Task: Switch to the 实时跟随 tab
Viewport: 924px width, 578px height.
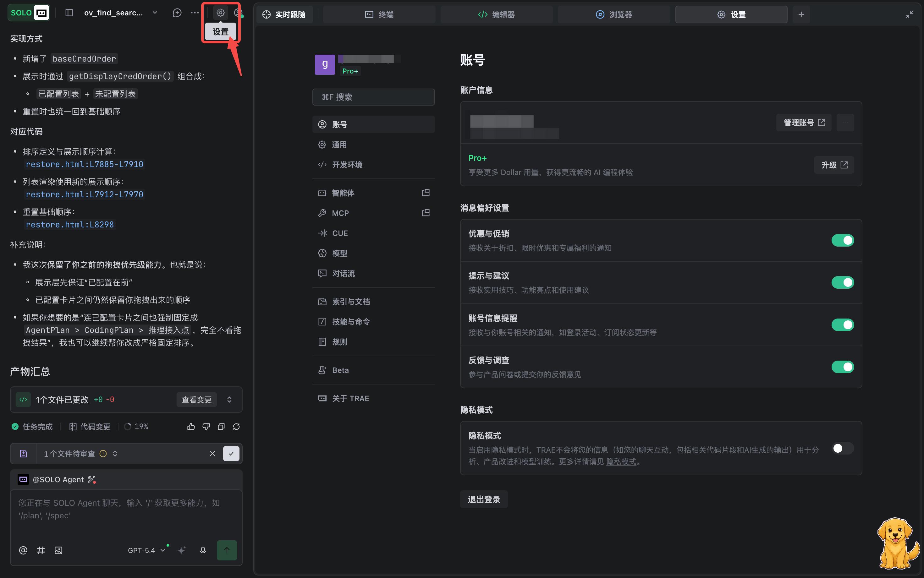Action: point(284,14)
